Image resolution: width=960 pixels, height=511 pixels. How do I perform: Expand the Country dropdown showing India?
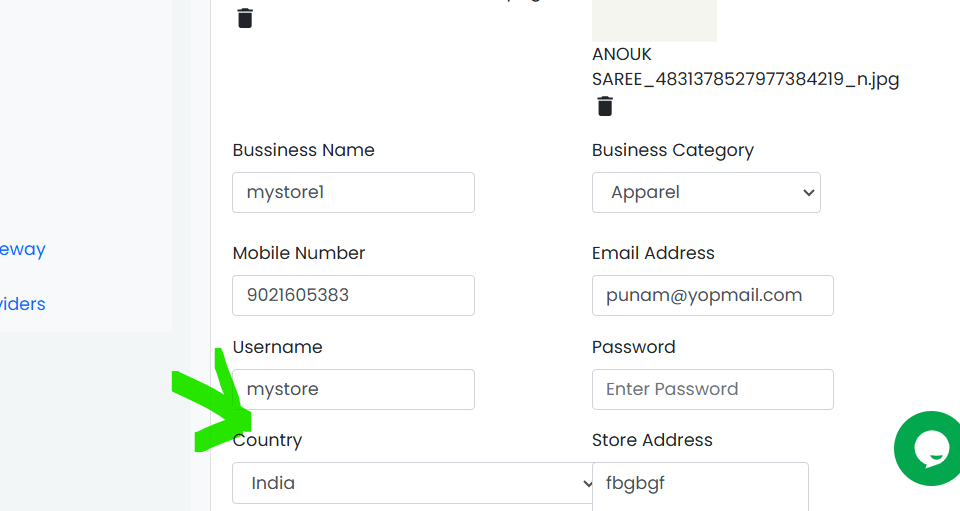(413, 483)
